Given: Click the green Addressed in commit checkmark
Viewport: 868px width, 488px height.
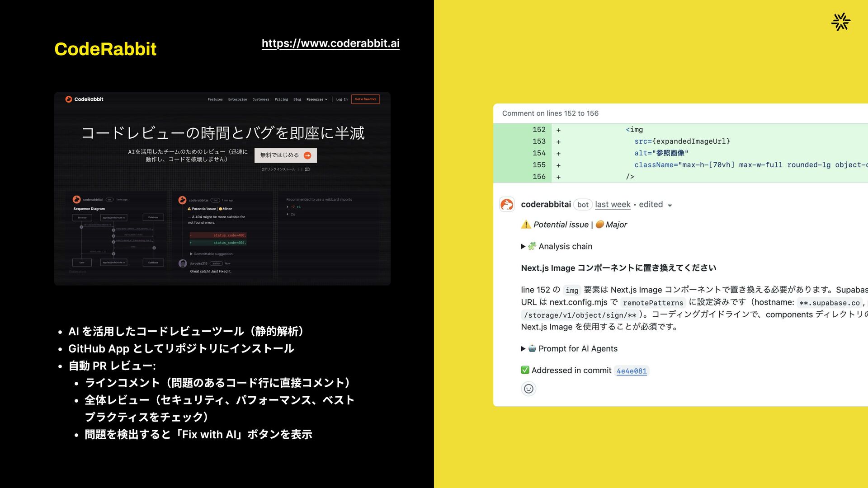Looking at the screenshot, I should (x=525, y=370).
